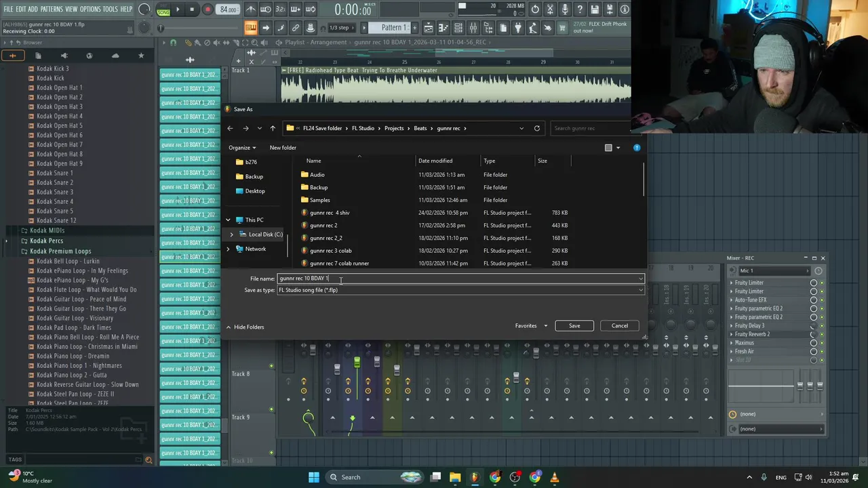Open the OPTIONS menu
The image size is (868, 488).
[x=90, y=9]
